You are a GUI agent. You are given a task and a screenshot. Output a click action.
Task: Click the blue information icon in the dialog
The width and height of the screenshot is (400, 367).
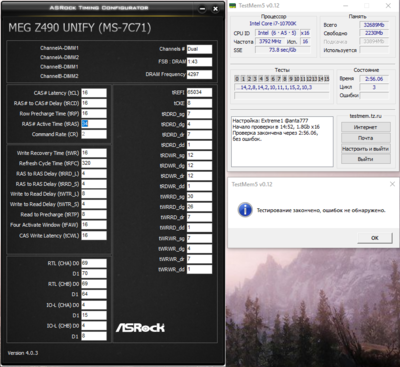click(x=245, y=210)
